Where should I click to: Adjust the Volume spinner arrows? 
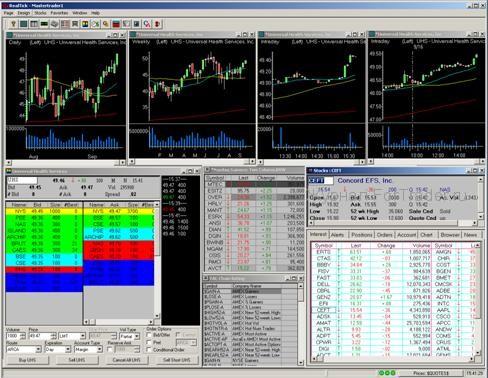click(x=22, y=336)
